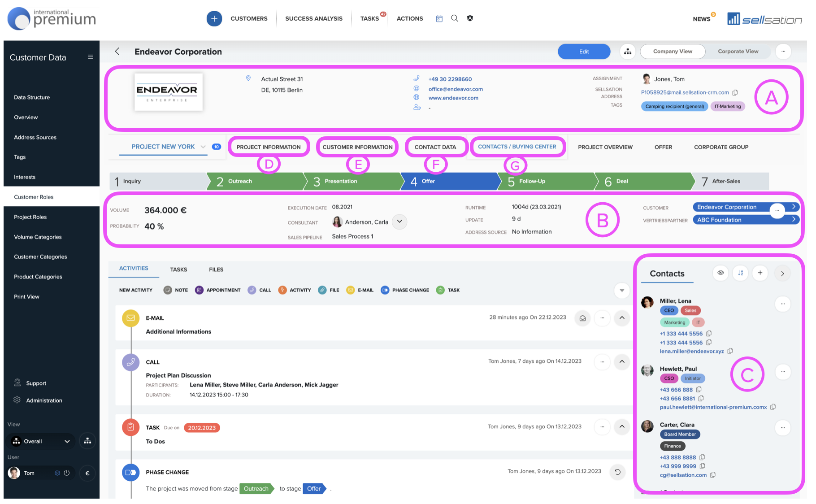Open the more options menu next to Corporate View
This screenshot has width=816, height=504.
pyautogui.click(x=783, y=52)
